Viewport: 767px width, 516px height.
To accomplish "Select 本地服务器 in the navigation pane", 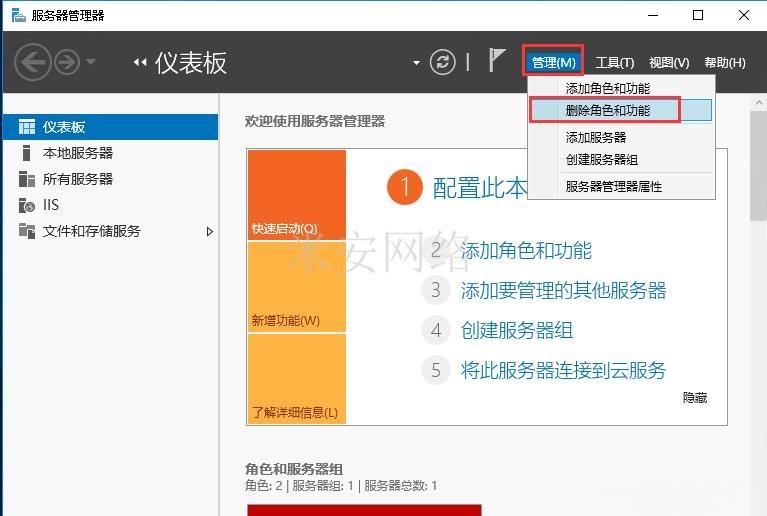I will point(111,153).
